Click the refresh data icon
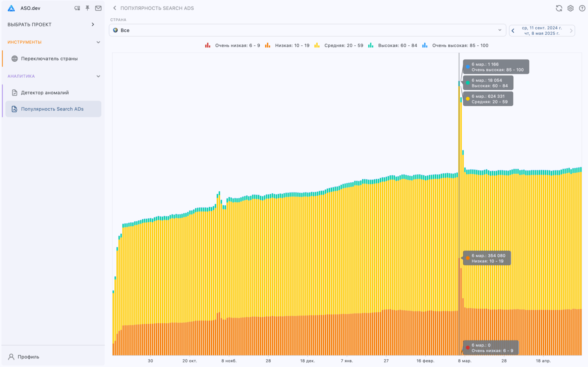Viewport: 588px width, 367px height. click(x=559, y=8)
